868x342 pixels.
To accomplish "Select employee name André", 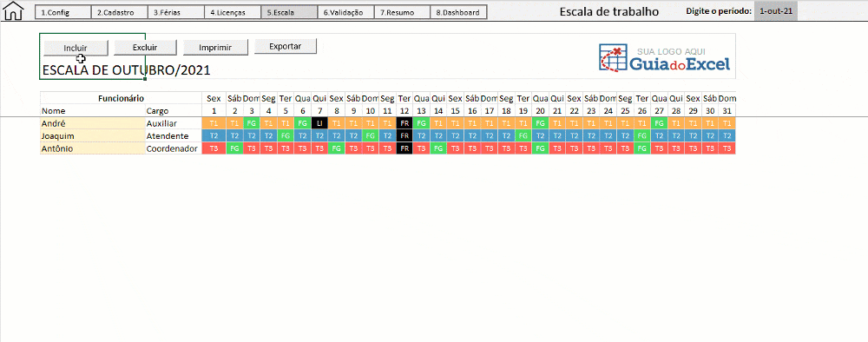I will [x=93, y=123].
